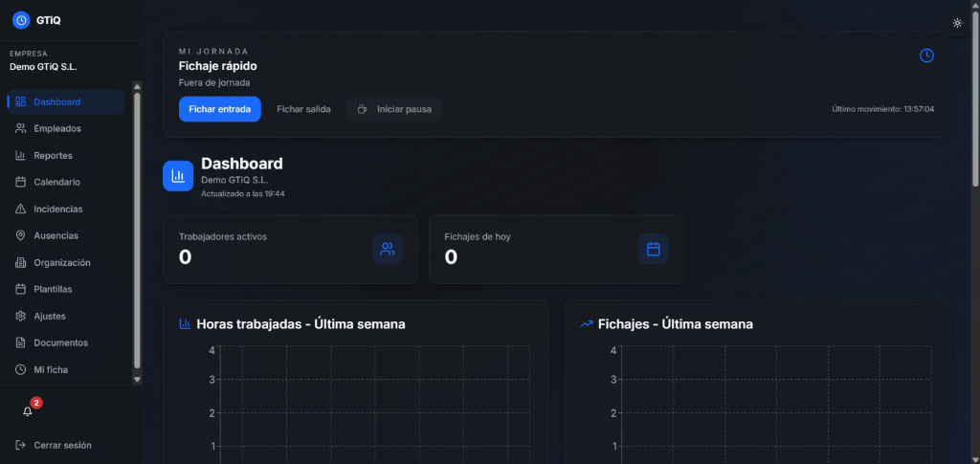Go to Documentos
This screenshot has height=464, width=980.
pos(66,342)
